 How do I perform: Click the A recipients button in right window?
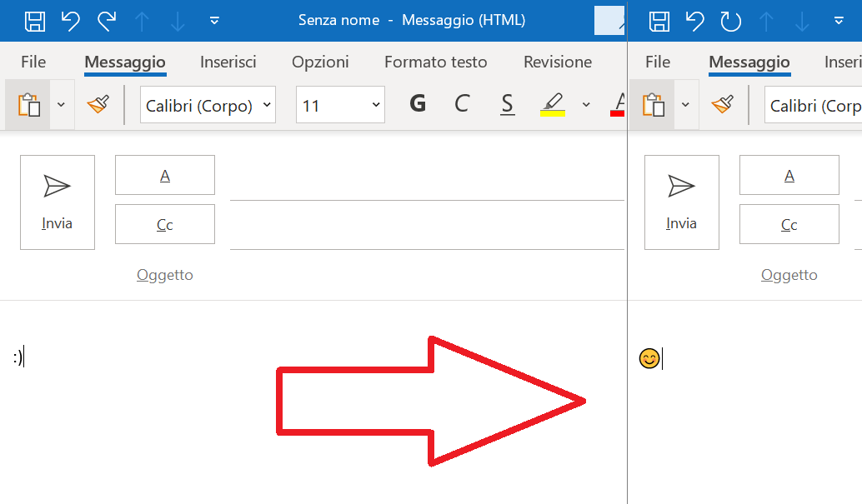pyautogui.click(x=789, y=175)
